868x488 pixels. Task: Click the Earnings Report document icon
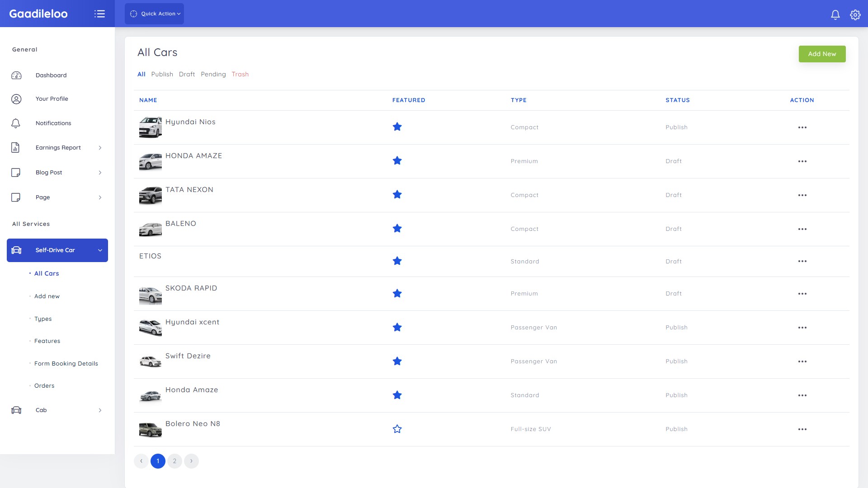click(15, 148)
